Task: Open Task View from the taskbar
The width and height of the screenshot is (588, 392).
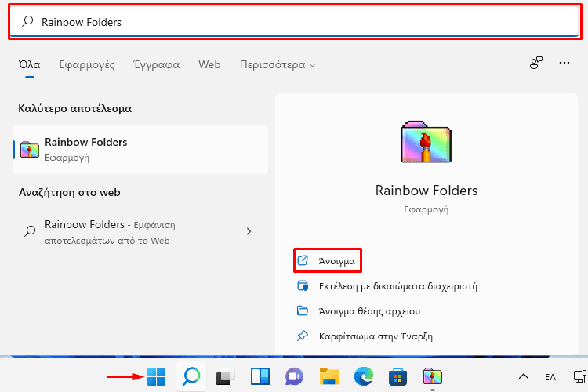Action: tap(225, 376)
